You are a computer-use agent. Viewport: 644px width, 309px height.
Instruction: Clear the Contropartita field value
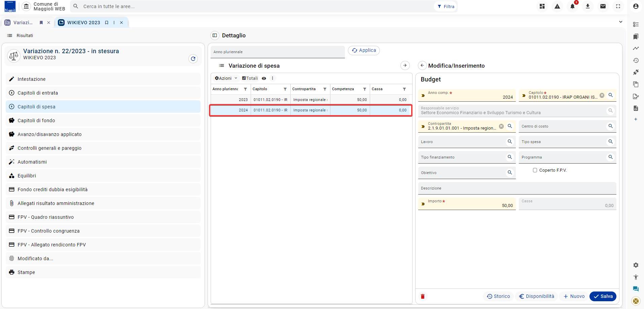click(x=501, y=126)
